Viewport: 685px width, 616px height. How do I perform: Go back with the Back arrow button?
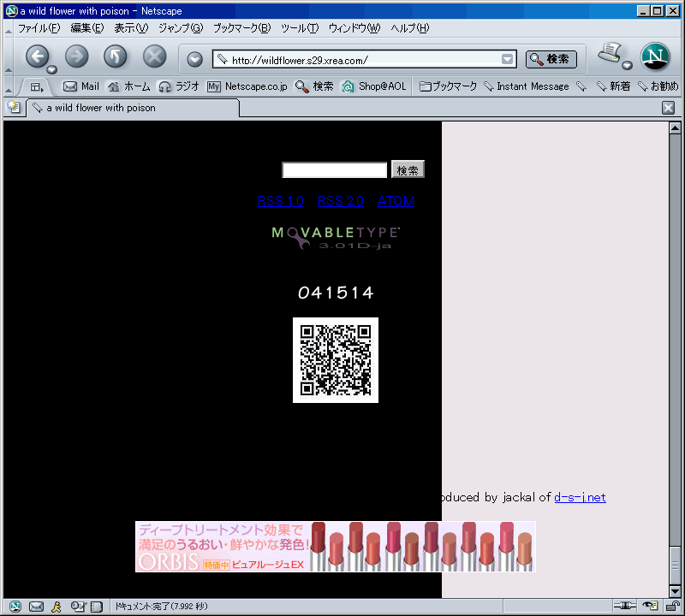[38, 56]
